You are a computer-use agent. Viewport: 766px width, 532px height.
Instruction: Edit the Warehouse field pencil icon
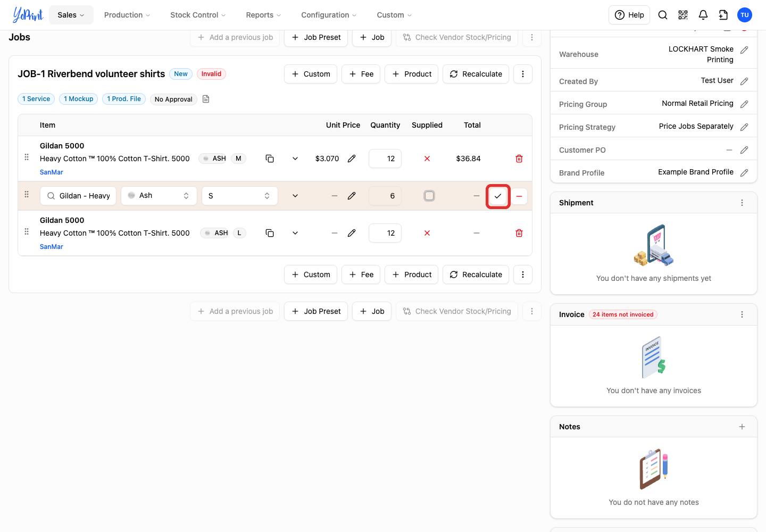[x=744, y=49]
